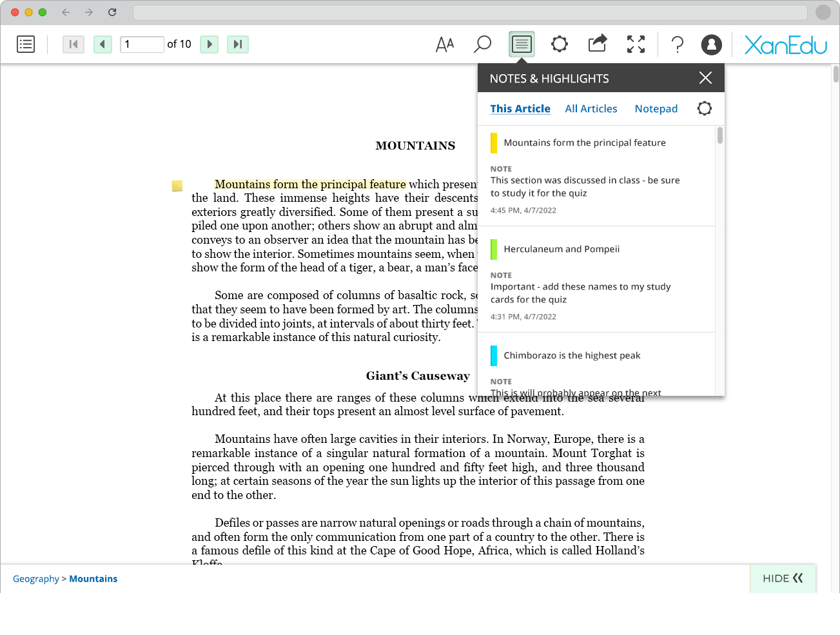Go to the previous page

(x=103, y=44)
